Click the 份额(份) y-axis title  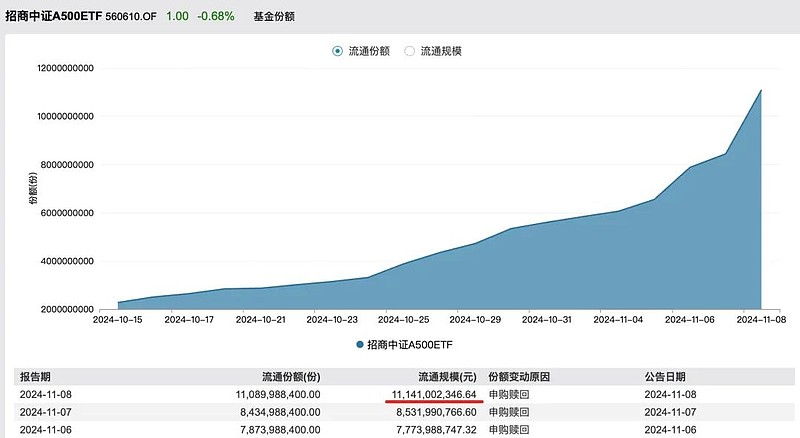coord(33,188)
